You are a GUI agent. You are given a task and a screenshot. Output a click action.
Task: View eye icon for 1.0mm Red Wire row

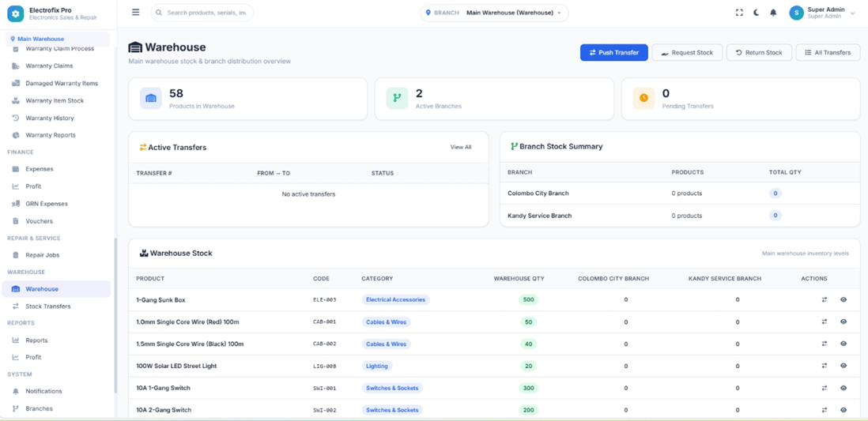coord(843,321)
